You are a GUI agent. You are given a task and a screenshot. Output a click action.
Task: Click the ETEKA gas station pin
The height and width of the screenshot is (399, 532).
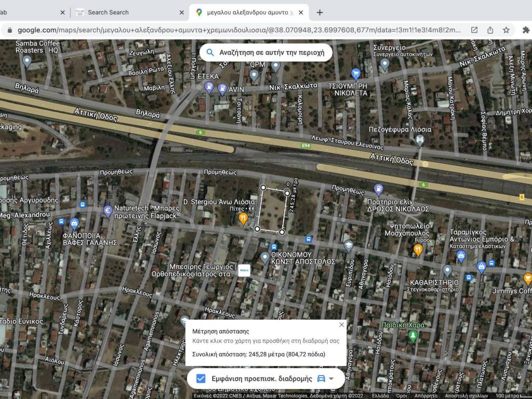209,88
